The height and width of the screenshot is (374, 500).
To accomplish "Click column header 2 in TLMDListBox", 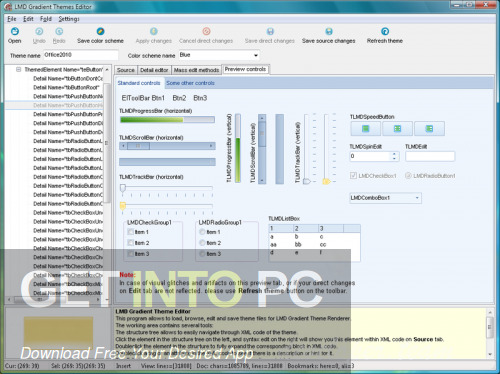I will (x=305, y=228).
